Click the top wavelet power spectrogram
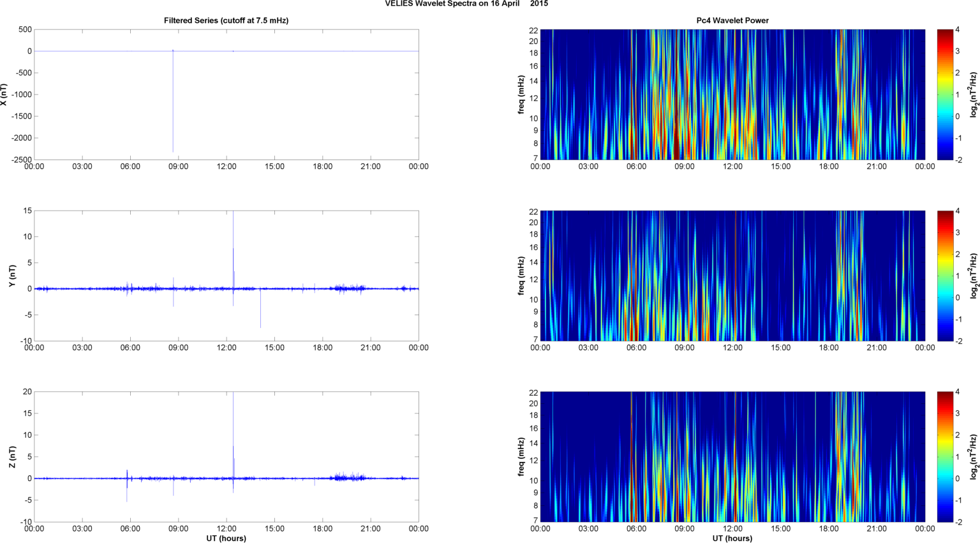Image resolution: width=980 pixels, height=543 pixels. [732, 94]
